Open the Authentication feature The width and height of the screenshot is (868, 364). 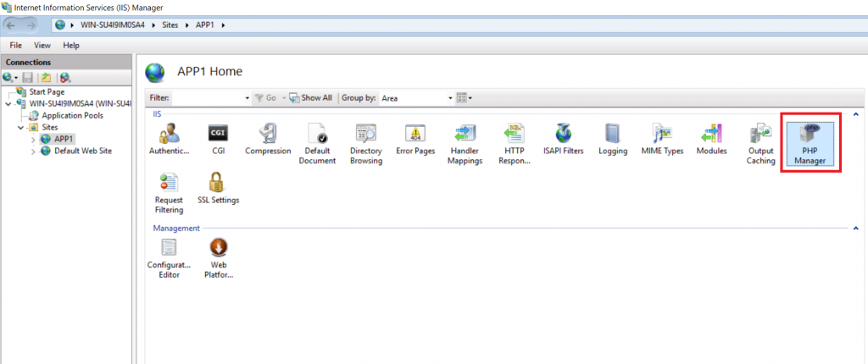[169, 140]
